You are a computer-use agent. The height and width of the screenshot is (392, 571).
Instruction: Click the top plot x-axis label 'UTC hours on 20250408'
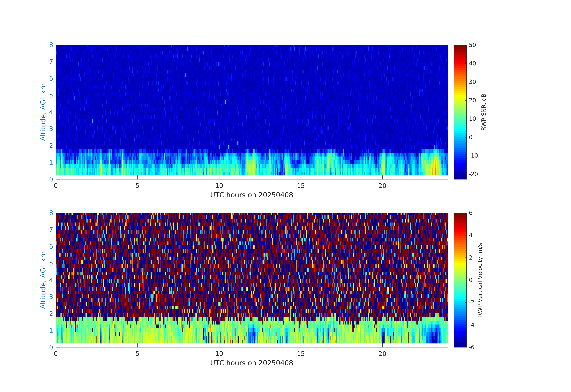pyautogui.click(x=252, y=195)
